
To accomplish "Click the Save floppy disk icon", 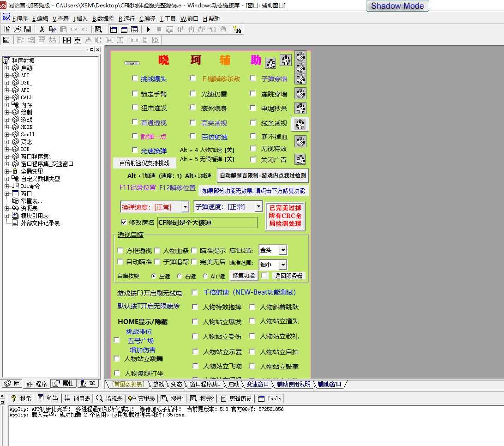I will (x=28, y=29).
